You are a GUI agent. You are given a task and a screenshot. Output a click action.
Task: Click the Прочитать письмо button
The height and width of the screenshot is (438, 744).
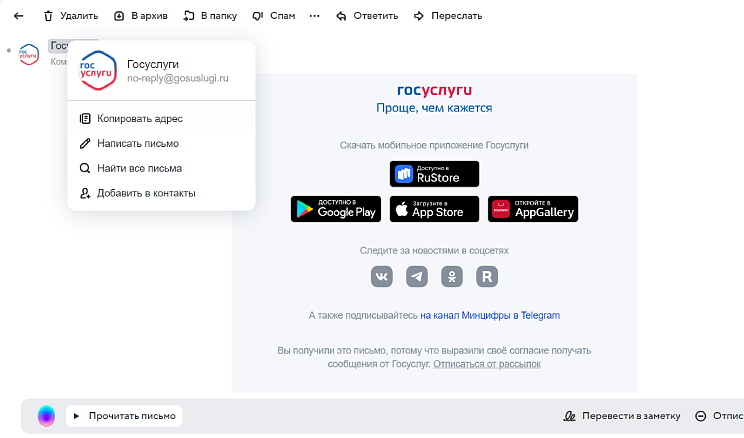[x=124, y=416]
